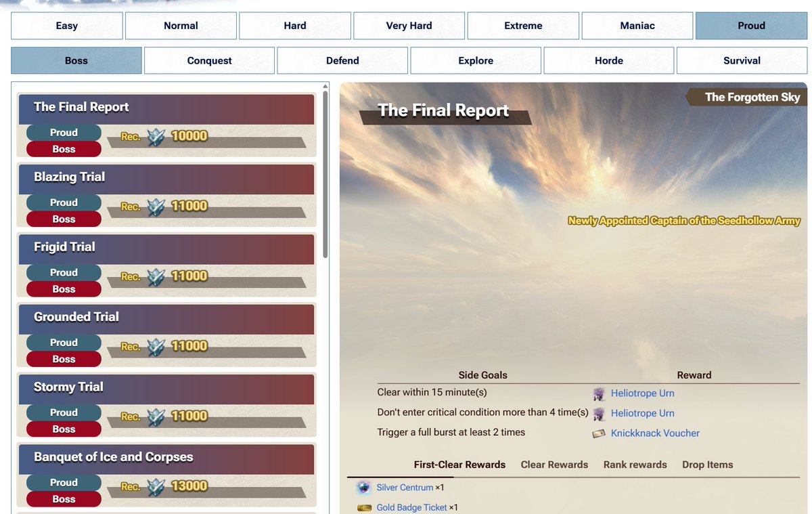The image size is (812, 514).
Task: Click the Knickknack Voucher ticket icon
Action: [x=599, y=433]
